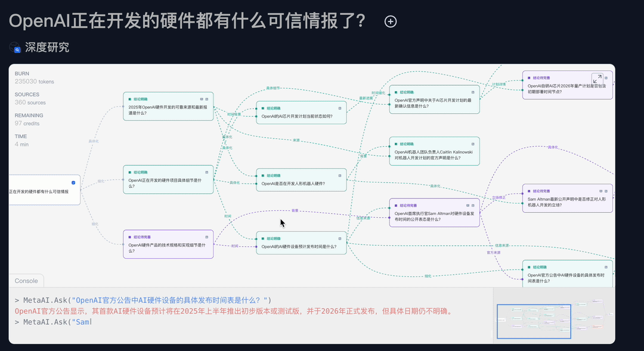
Task: Click the MetaAI.Ask("Sam console input line
Action: coord(54,322)
